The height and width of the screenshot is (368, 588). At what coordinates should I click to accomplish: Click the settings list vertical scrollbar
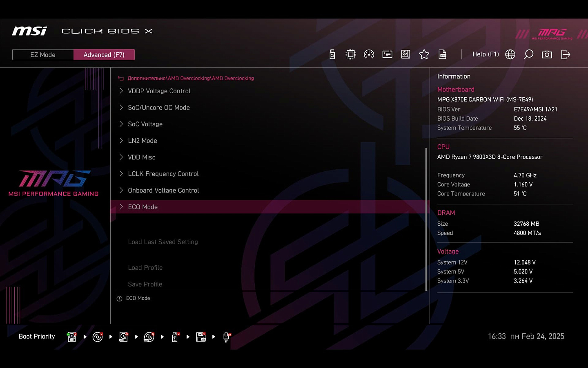(x=426, y=219)
